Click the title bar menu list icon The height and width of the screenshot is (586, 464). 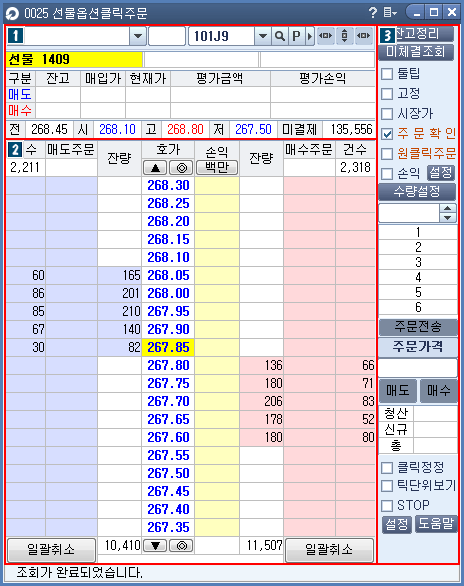pos(390,13)
